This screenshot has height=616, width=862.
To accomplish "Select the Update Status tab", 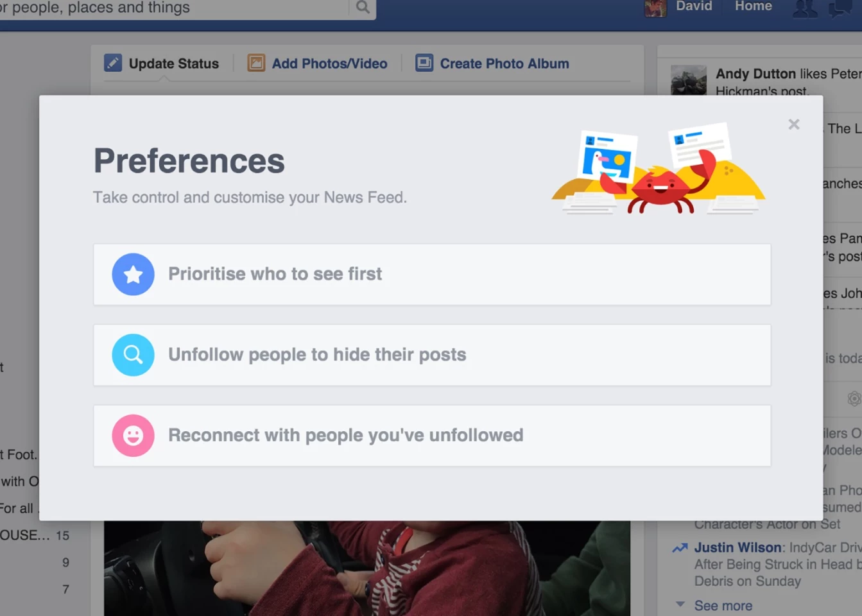I will 162,64.
